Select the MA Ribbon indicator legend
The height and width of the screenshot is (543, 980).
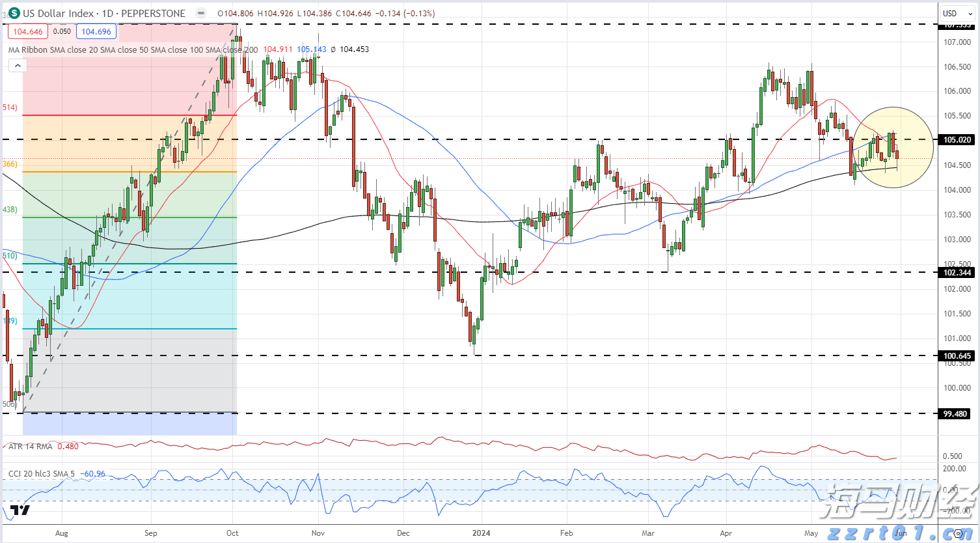point(133,49)
